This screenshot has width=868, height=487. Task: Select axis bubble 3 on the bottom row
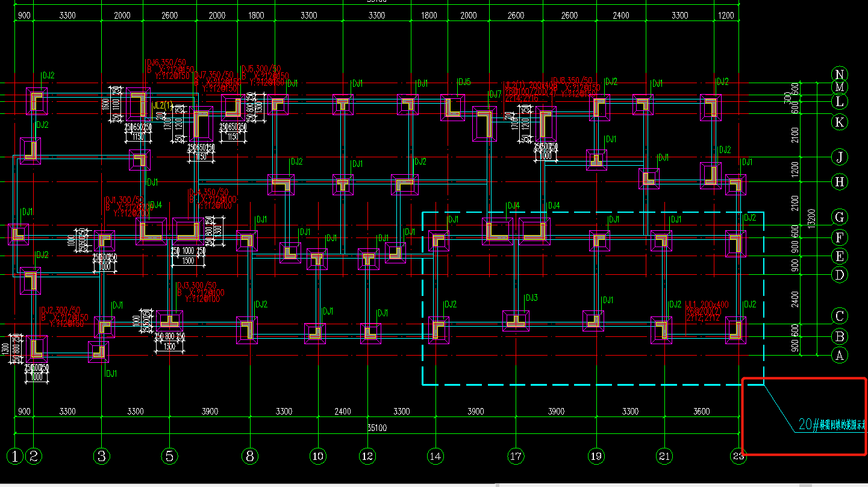(102, 456)
